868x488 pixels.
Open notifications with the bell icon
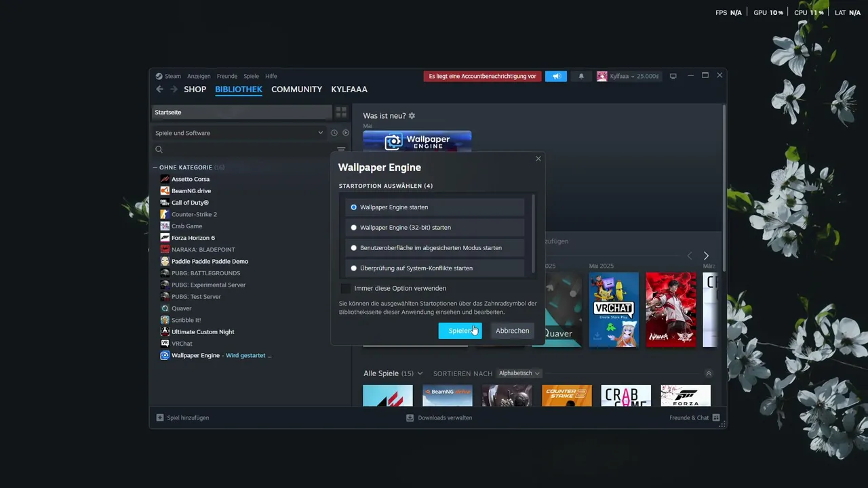[x=581, y=77]
